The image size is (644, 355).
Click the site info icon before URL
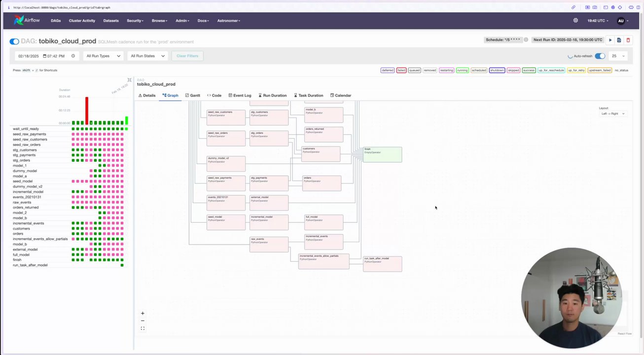point(8,7)
